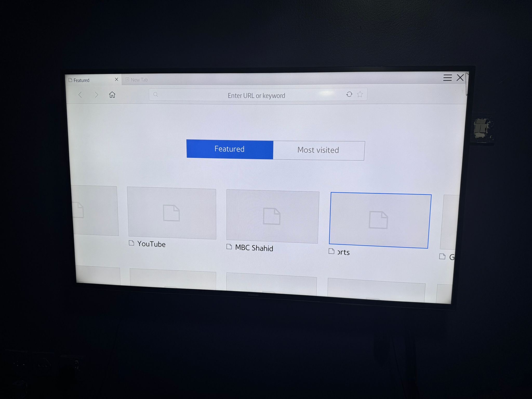Click the back arrow navigation icon

[81, 95]
